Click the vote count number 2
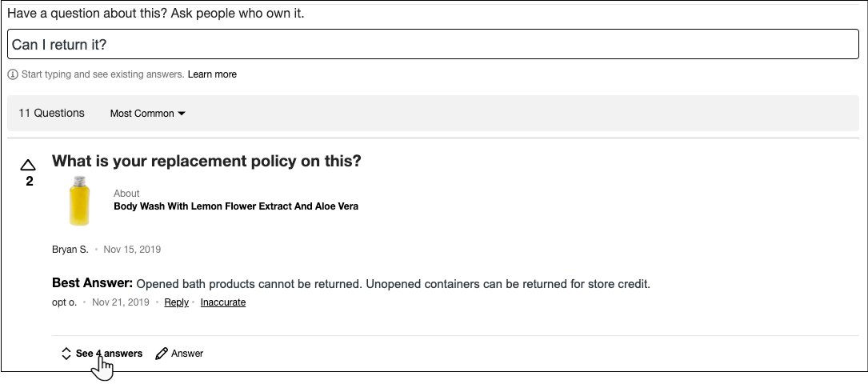868x384 pixels. pyautogui.click(x=30, y=182)
